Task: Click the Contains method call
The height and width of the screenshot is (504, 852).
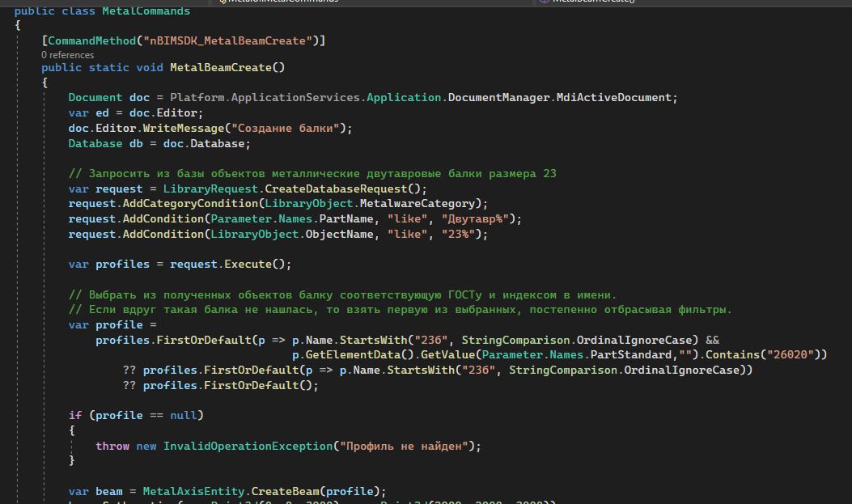Action: (732, 354)
